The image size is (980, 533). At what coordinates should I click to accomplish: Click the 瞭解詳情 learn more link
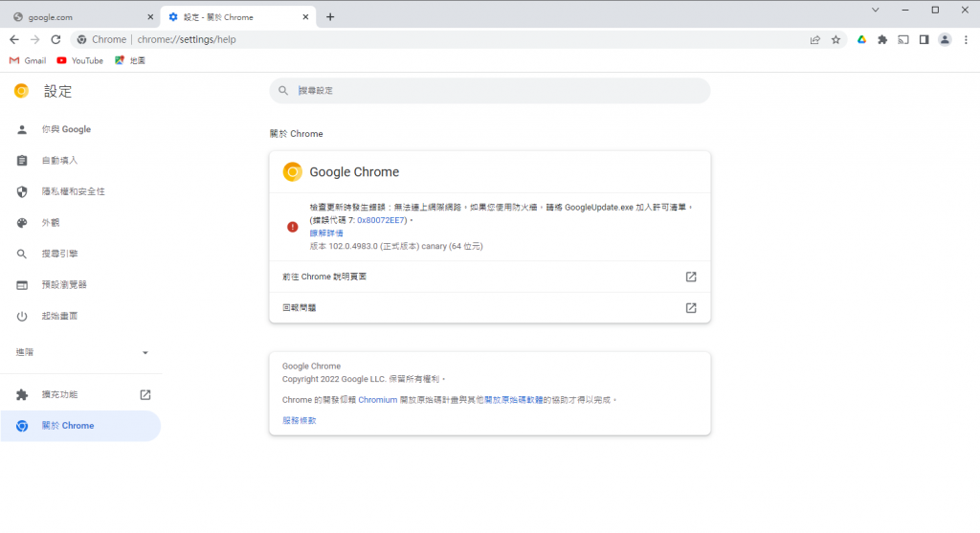[x=326, y=233]
